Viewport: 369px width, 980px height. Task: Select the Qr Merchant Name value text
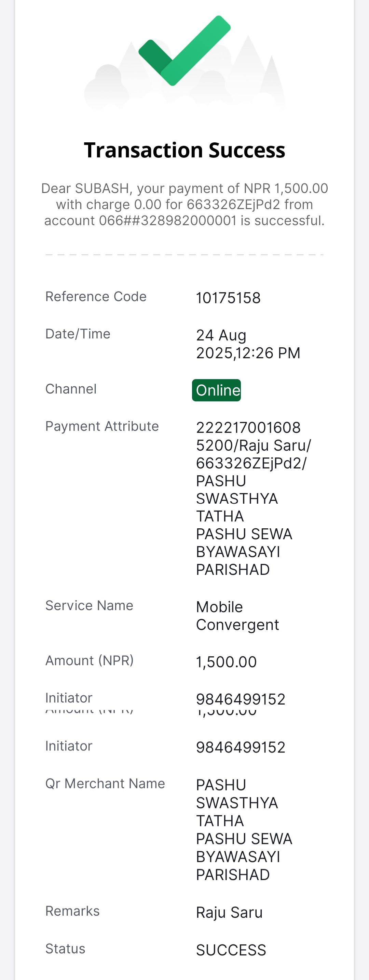point(244,830)
